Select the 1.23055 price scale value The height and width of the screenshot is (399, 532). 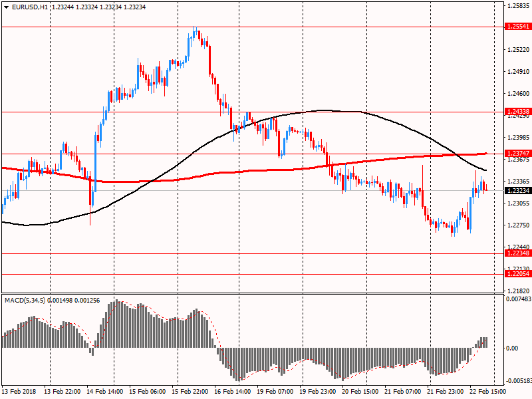pyautogui.click(x=519, y=203)
